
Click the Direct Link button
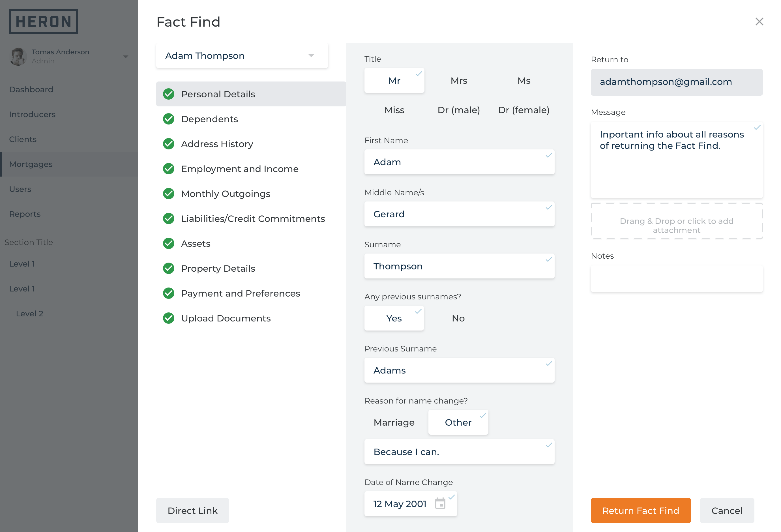click(x=192, y=510)
